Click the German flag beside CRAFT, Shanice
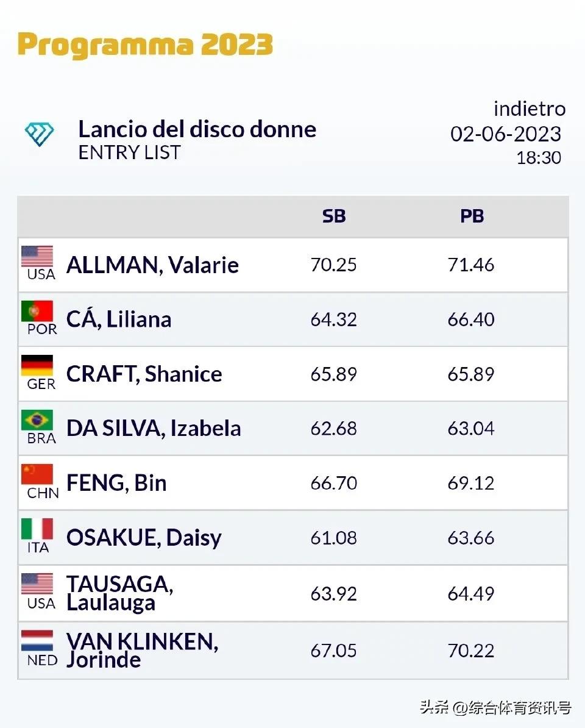Screen dimensions: 585x728 (x=37, y=366)
